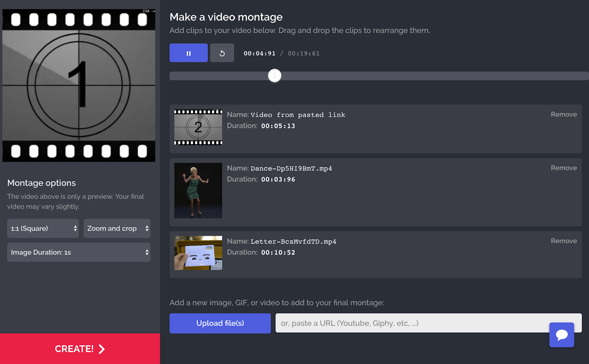This screenshot has width=589, height=364.
Task: Pause the montage preview playback
Action: [188, 53]
